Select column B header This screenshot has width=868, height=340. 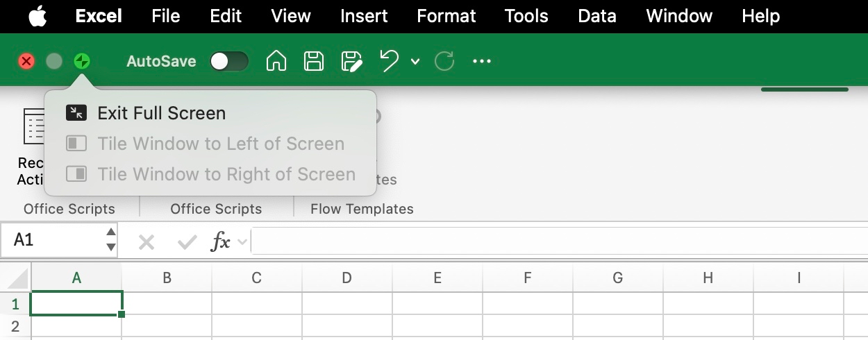(x=167, y=278)
